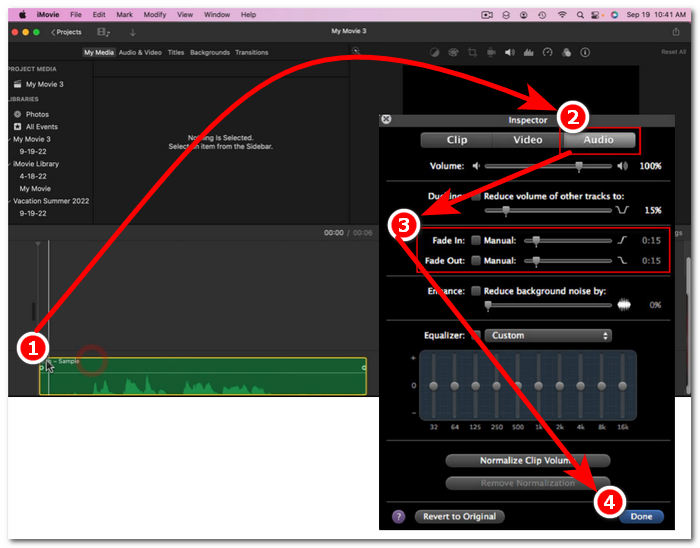The height and width of the screenshot is (548, 700).
Task: Open noise reduction and equalizer icon
Action: tap(529, 53)
